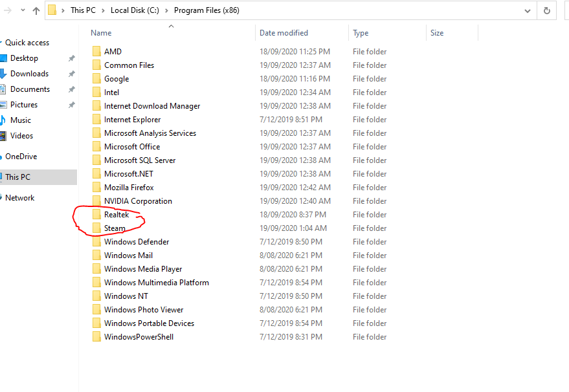Expand chevron before This PC breadcrumb
Screen dimensions: 569x392
coord(63,10)
